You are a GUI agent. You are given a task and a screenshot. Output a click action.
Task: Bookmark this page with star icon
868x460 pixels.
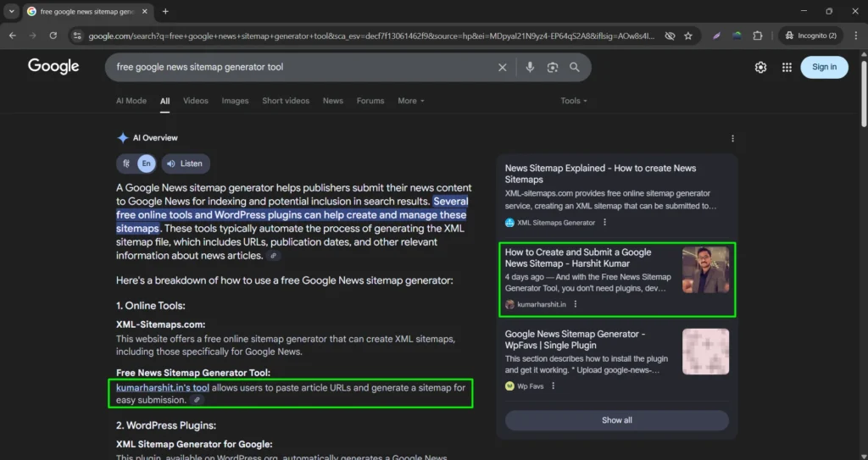(x=688, y=36)
